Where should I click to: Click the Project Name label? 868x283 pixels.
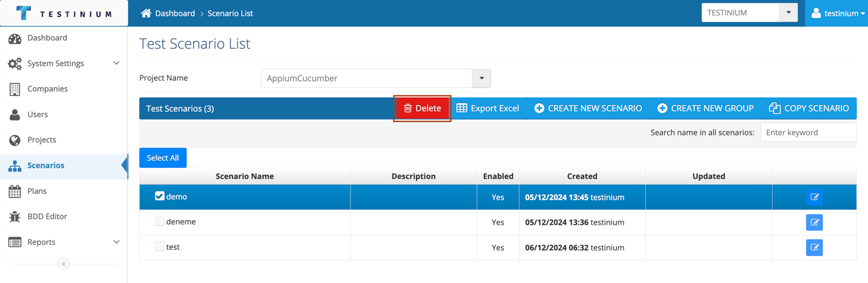pyautogui.click(x=163, y=78)
